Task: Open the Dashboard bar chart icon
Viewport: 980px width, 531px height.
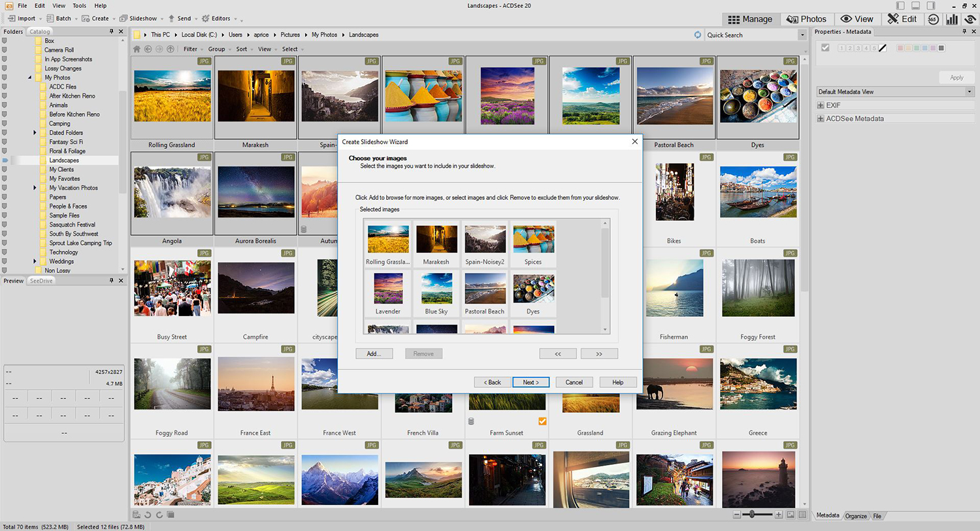Action: point(952,19)
